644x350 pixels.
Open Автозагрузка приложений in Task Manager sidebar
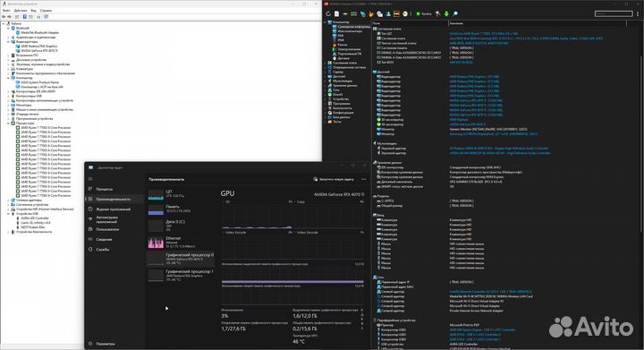(x=106, y=219)
